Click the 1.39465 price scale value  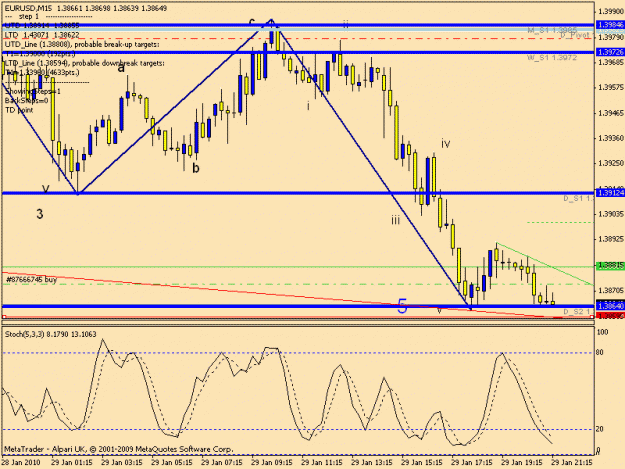coord(610,114)
